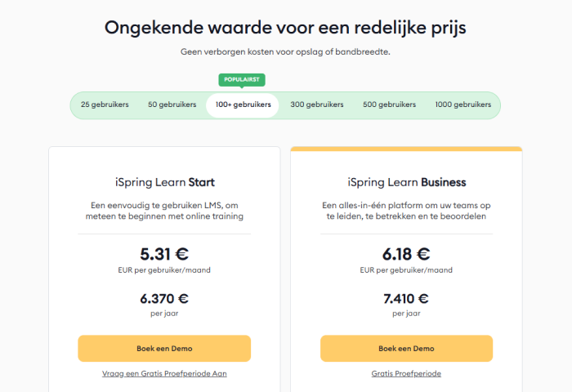Click the Ongekende waarde page heading

point(285,27)
